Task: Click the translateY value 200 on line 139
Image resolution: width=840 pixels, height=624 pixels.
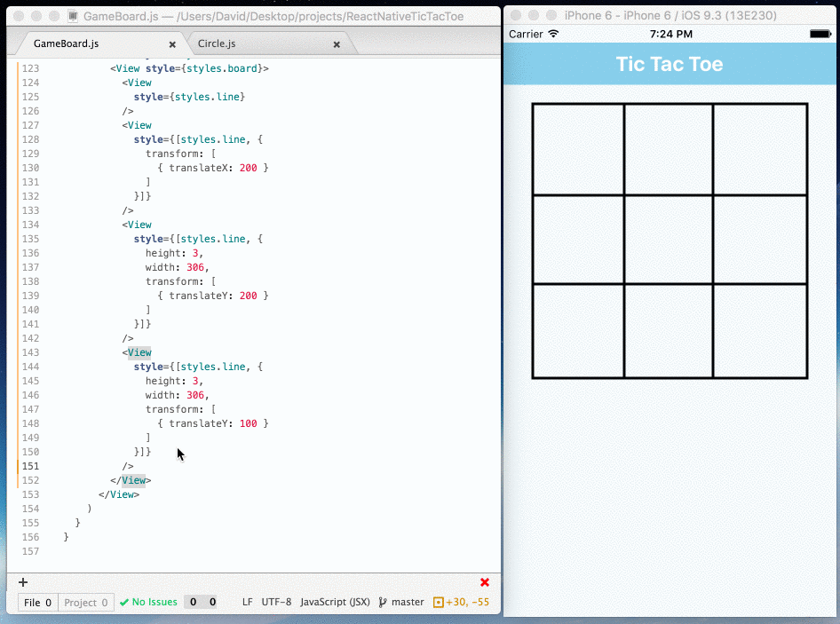Action: click(248, 296)
